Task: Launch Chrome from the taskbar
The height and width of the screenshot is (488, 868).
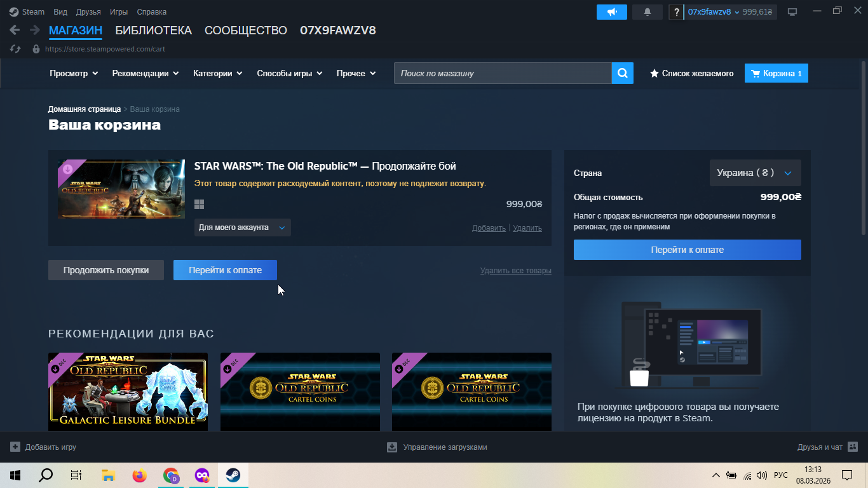Action: pos(170,475)
